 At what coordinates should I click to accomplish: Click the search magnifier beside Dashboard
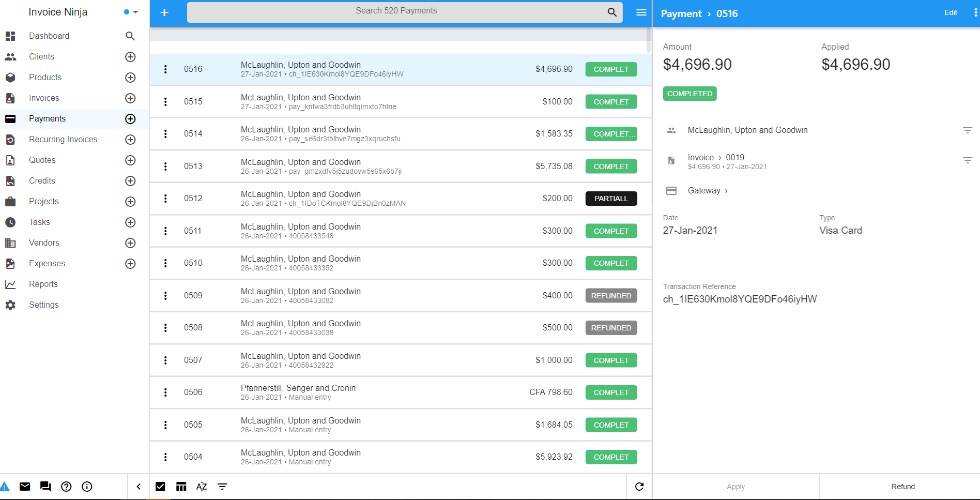(x=130, y=36)
